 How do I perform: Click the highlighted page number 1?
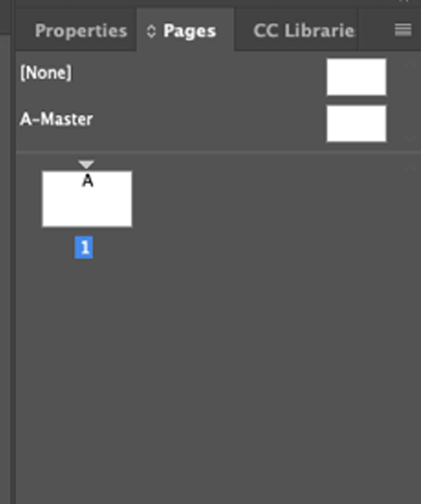84,247
